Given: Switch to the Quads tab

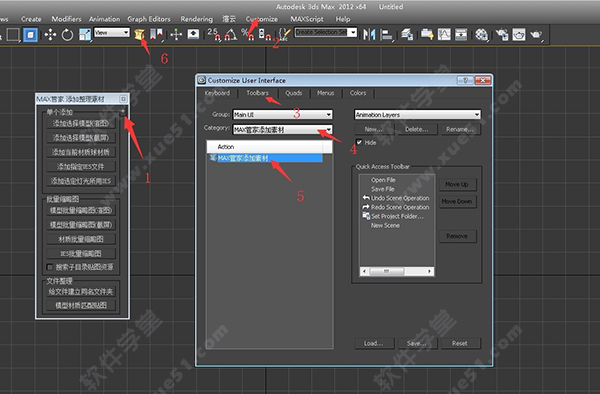Looking at the screenshot, I should click(x=293, y=93).
